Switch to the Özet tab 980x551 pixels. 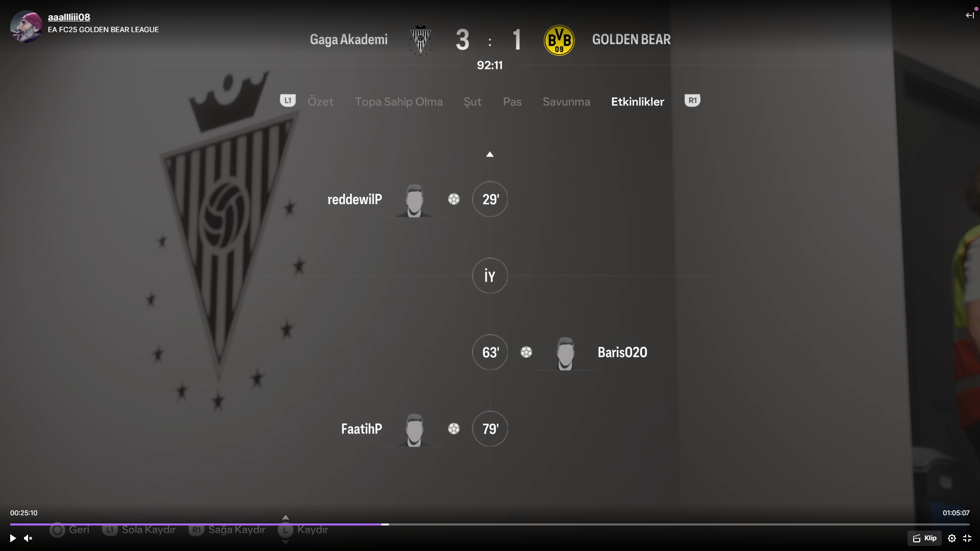click(321, 102)
